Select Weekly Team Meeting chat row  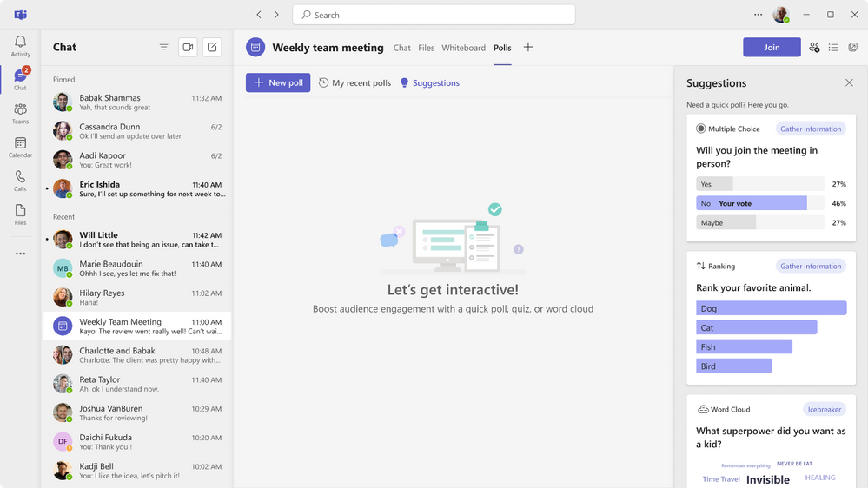click(137, 326)
